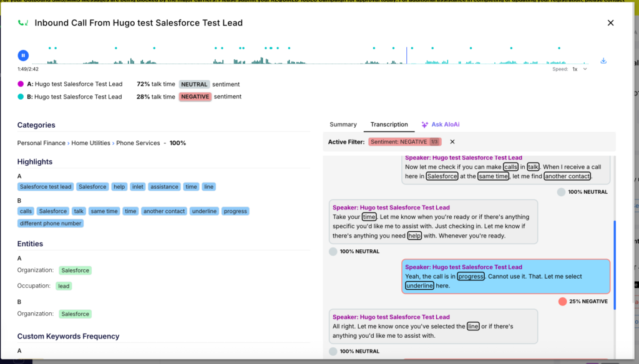
Task: Click the '28% talk time' value
Action: (155, 97)
